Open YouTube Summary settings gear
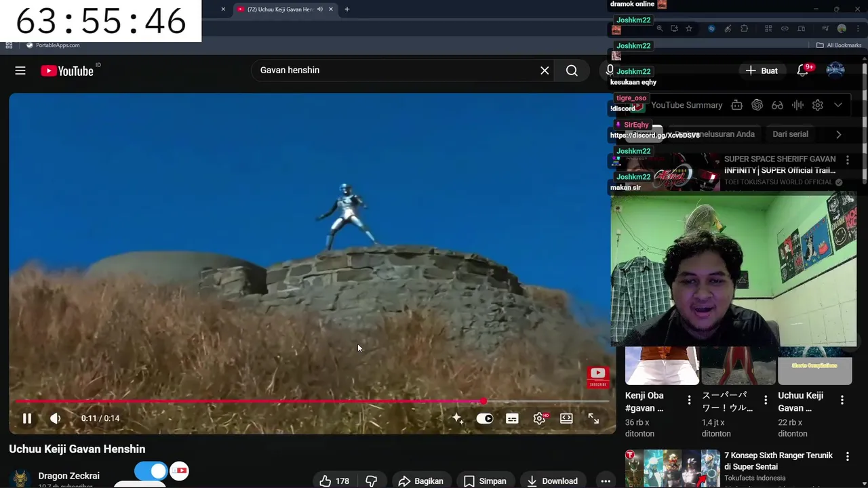 tap(818, 105)
